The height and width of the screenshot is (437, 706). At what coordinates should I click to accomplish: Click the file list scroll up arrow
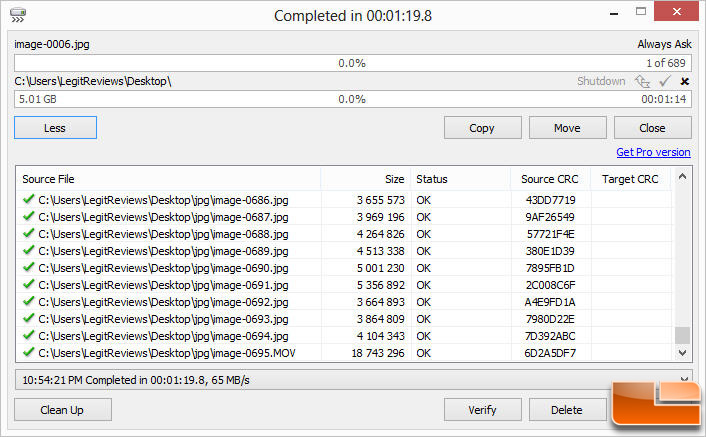(x=683, y=177)
